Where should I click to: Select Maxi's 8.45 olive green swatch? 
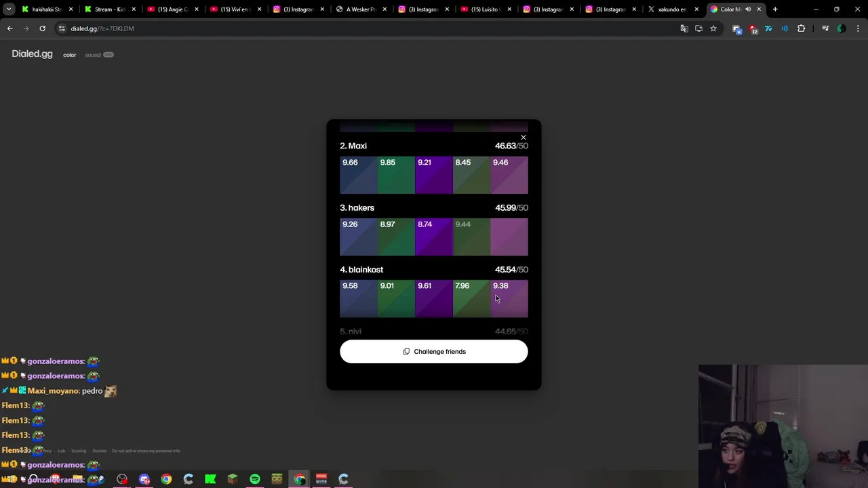point(471,175)
